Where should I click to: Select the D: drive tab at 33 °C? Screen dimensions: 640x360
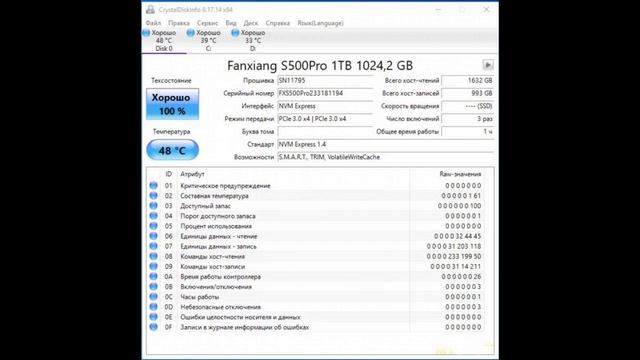(253, 40)
